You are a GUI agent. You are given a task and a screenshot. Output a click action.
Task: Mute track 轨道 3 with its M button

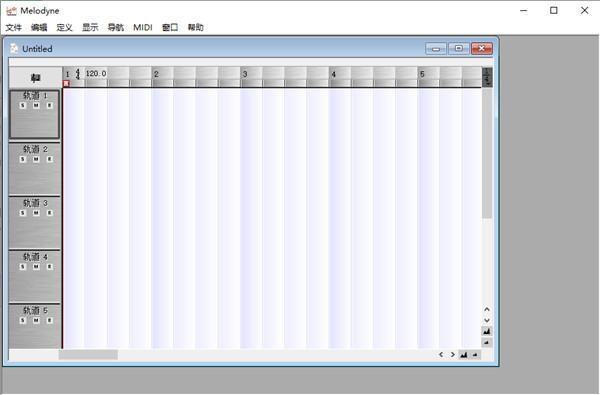(x=36, y=213)
